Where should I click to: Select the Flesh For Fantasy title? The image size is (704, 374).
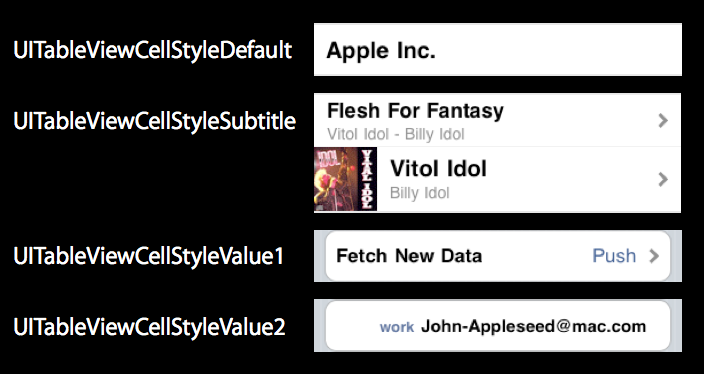415,110
